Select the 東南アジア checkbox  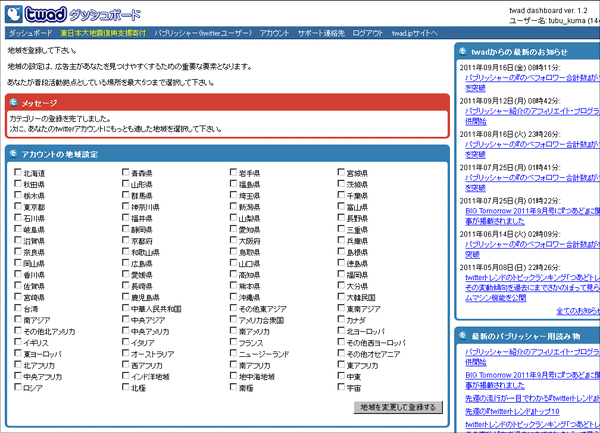[x=341, y=308]
